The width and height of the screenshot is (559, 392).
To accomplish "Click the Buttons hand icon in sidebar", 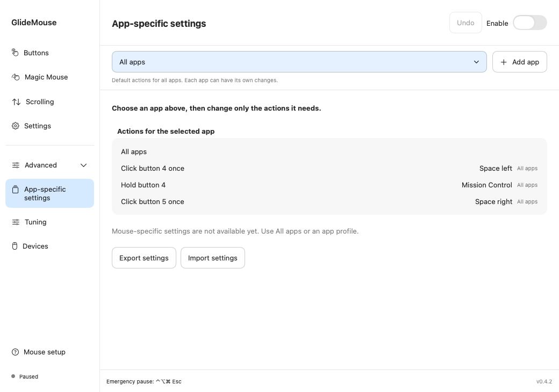I will (15, 53).
